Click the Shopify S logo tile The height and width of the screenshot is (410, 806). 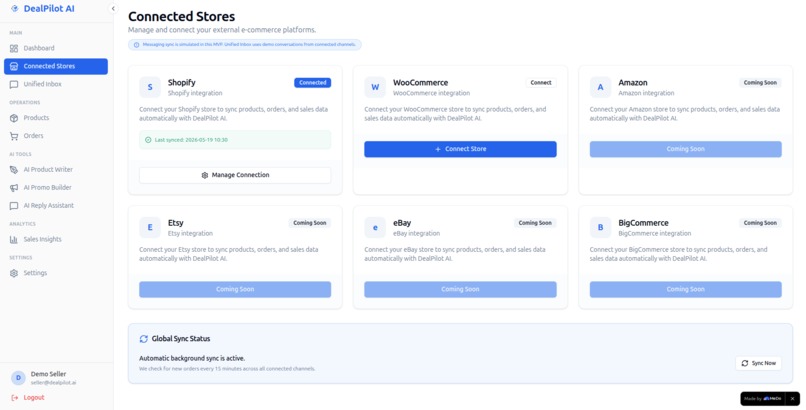click(150, 87)
